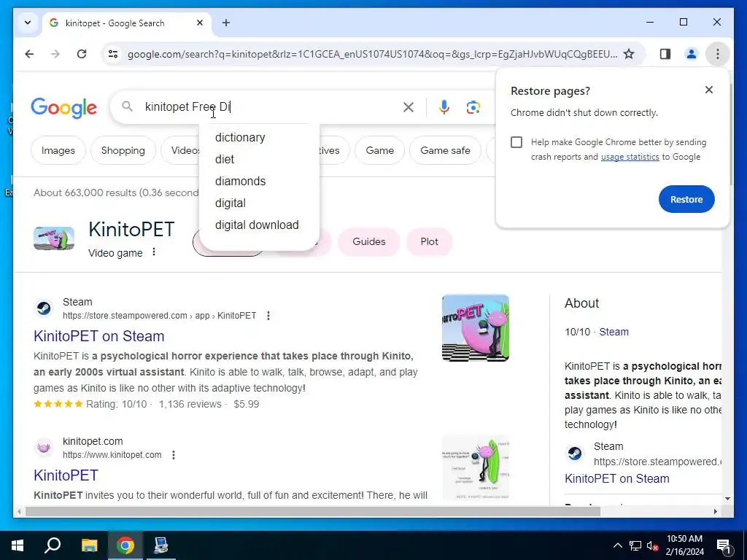Open the Chrome profile icon
Screen dimensions: 747x560
(x=692, y=54)
